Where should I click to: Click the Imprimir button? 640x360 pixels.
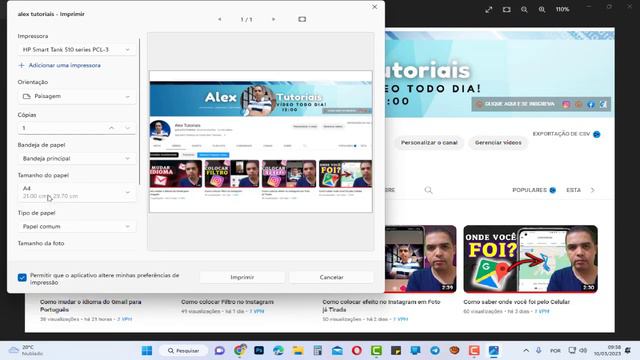[242, 277]
